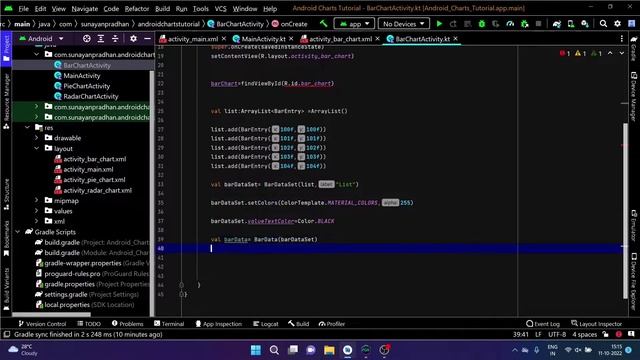This screenshot has width=640, height=360.
Task: Open the app run configuration dropdown
Action: point(354,24)
